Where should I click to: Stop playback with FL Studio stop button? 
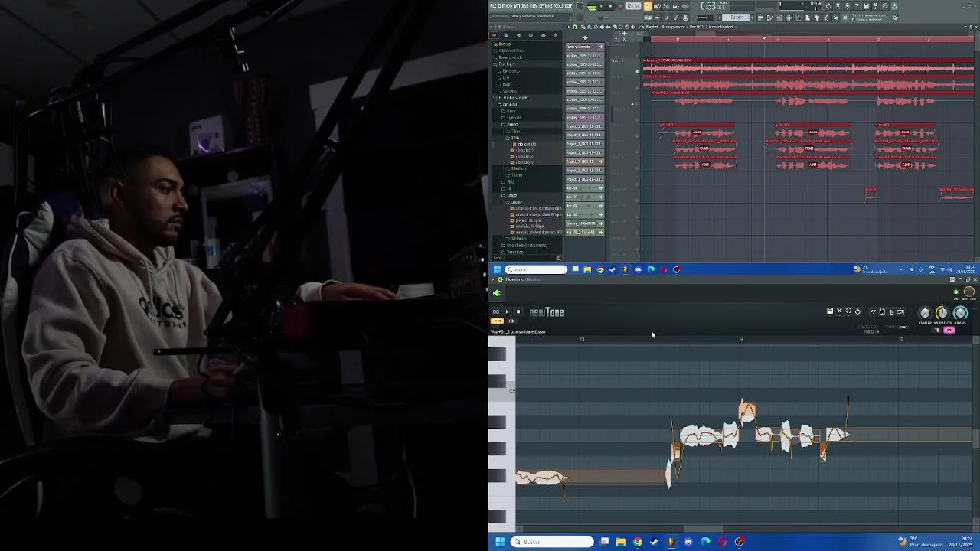[x=610, y=6]
